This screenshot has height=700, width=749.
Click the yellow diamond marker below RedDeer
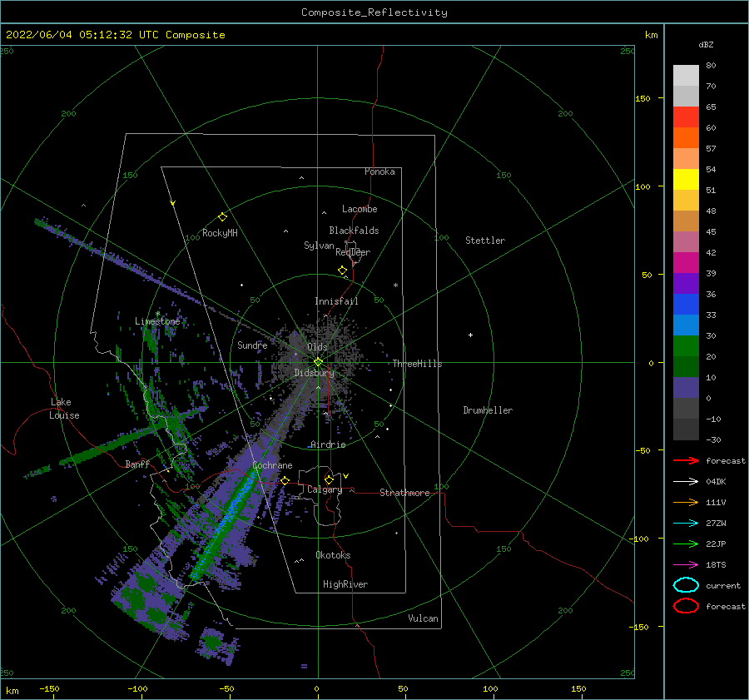click(343, 271)
